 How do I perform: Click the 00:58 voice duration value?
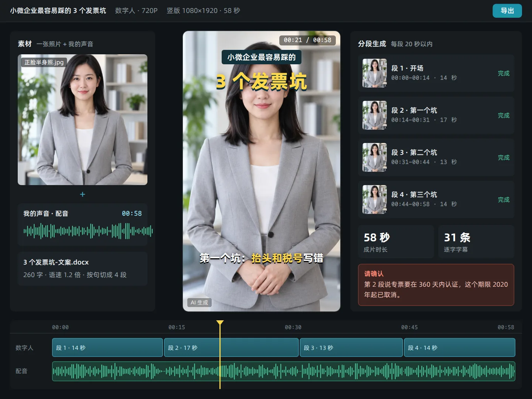click(x=132, y=214)
